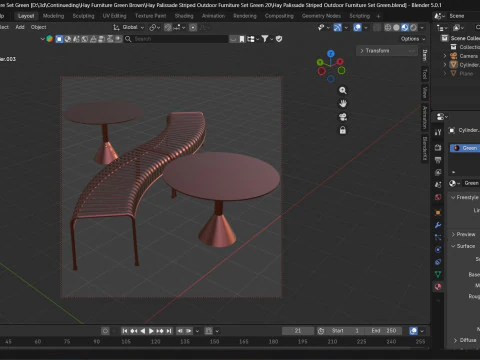This screenshot has height=360, width=480.
Task: Select the Green material slot
Action: [465, 148]
